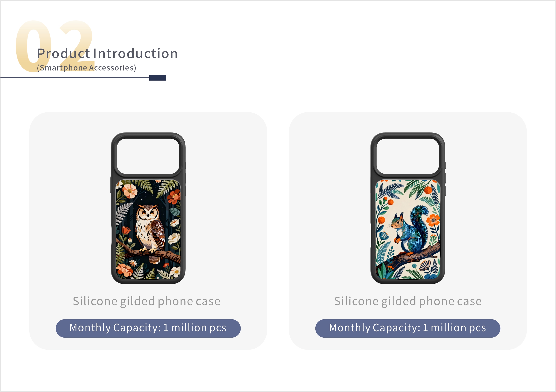
Task: Click the camera cutout on the squirrel case
Action: [408, 156]
